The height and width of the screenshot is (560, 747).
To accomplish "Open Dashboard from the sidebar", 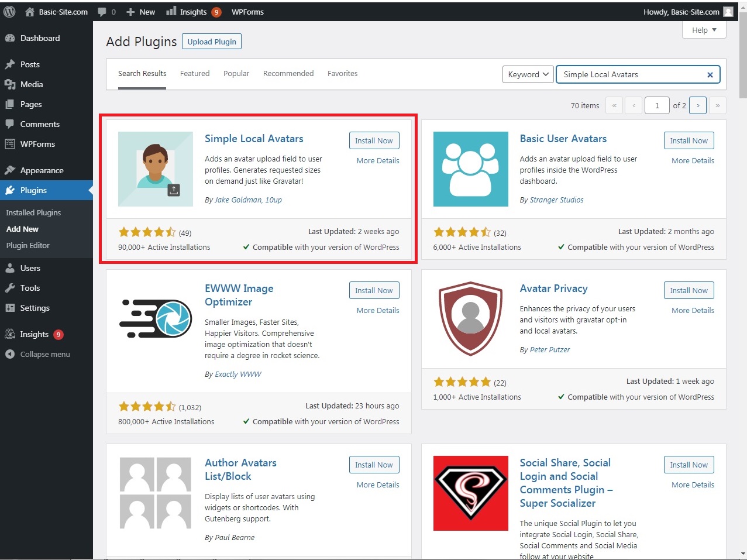I will coord(40,38).
